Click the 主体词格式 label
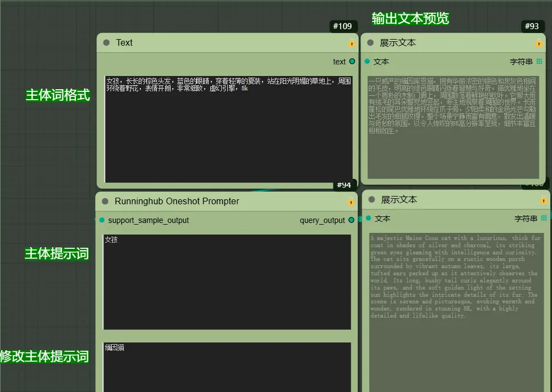The image size is (552, 392). tap(58, 95)
